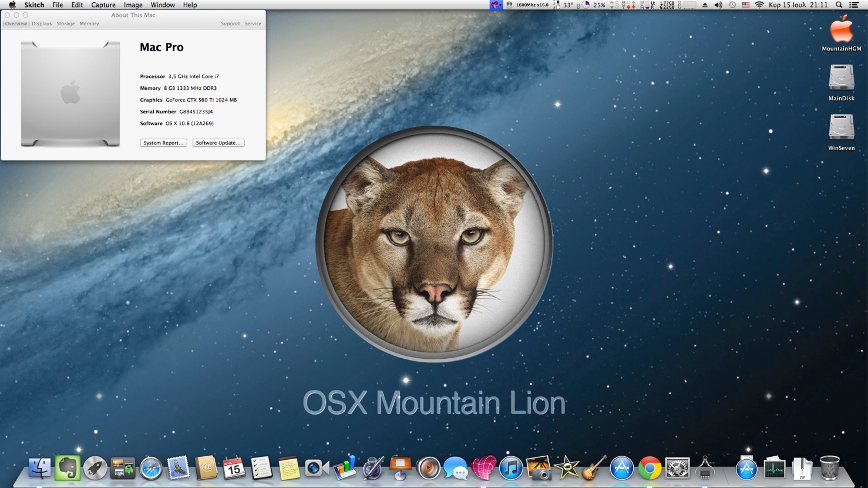
Task: Open the Help menu
Action: click(190, 5)
